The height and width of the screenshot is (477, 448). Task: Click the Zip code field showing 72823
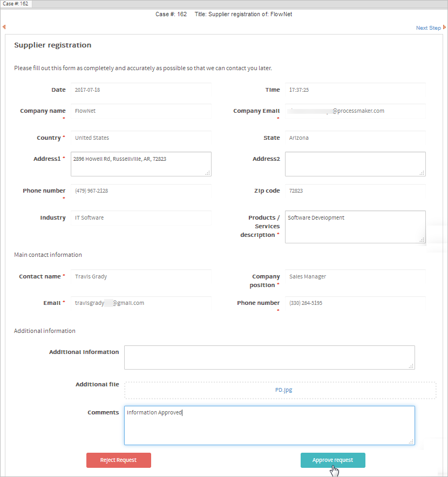[x=355, y=191]
